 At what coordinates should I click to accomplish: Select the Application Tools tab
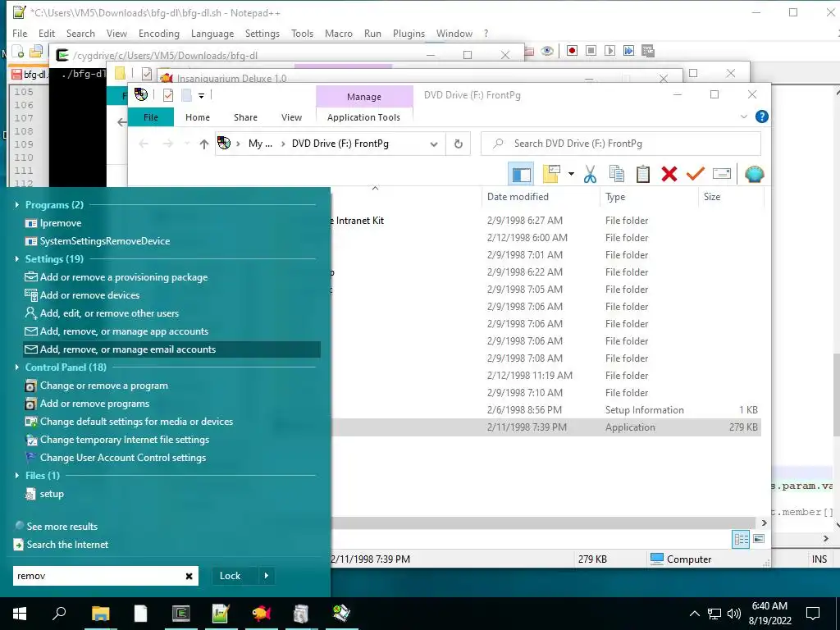click(x=363, y=116)
